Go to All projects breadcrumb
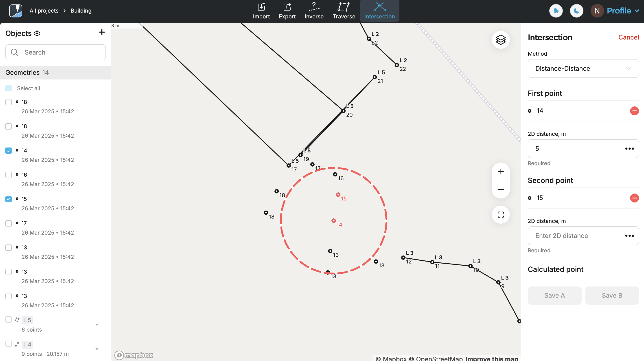Image resolution: width=644 pixels, height=361 pixels. (44, 11)
